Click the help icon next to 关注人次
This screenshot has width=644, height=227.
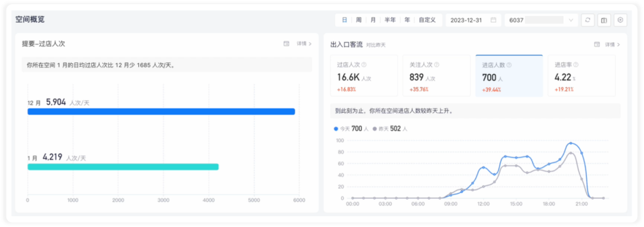click(436, 65)
